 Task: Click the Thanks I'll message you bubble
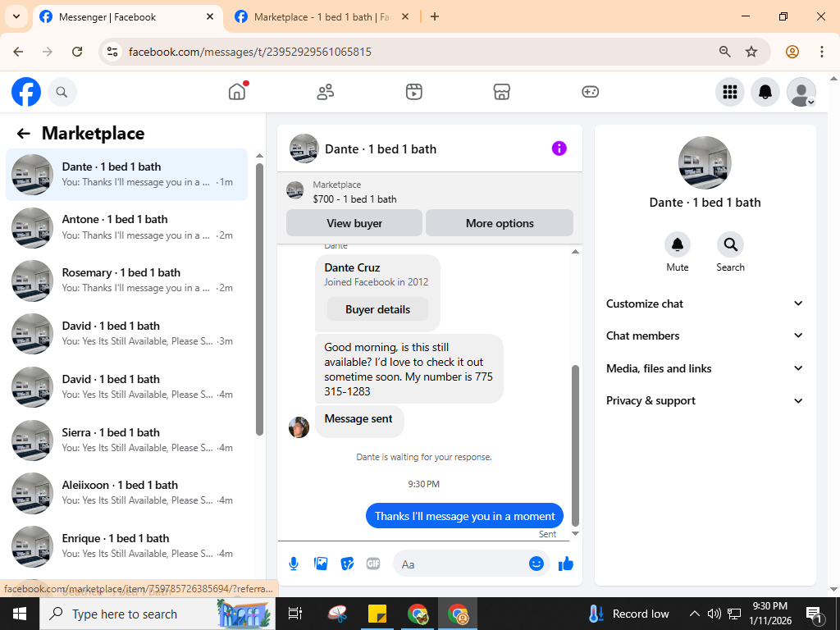(x=464, y=516)
